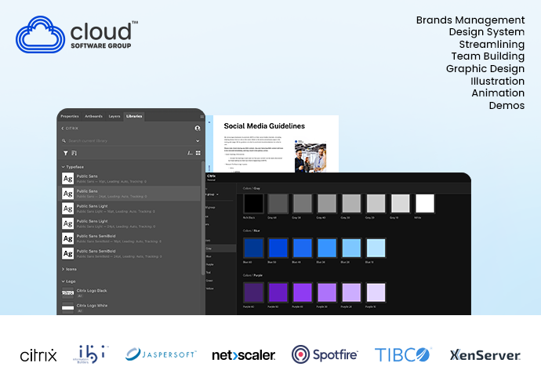Image resolution: width=541 pixels, height=392 pixels.
Task: Click inside the Search current library field
Action: point(125,140)
